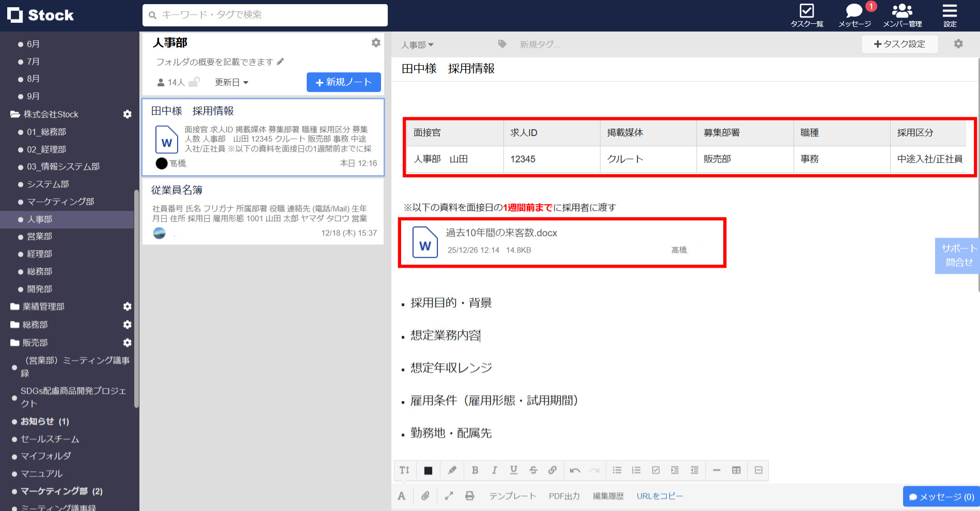Copy the note URL via URLをコピー
This screenshot has width=980, height=511.
coord(659,495)
